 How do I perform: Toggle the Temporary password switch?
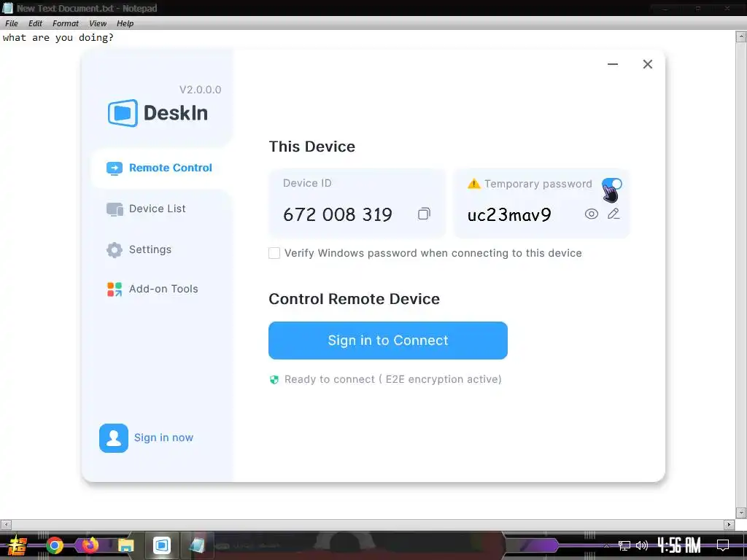pos(612,184)
